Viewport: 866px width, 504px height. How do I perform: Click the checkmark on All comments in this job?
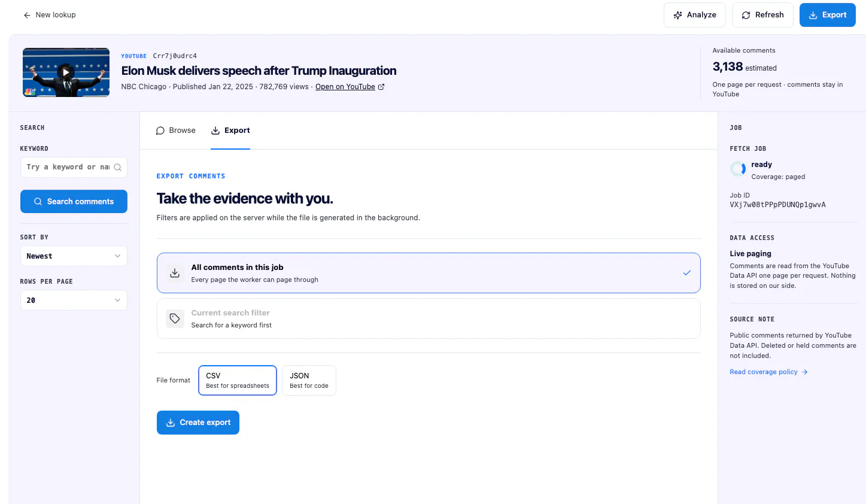tap(687, 273)
